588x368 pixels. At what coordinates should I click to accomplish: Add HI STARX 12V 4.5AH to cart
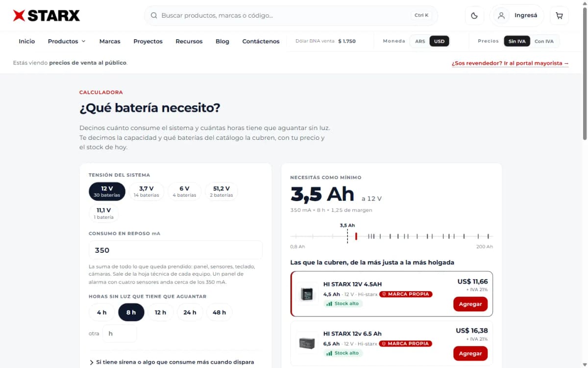coord(470,304)
